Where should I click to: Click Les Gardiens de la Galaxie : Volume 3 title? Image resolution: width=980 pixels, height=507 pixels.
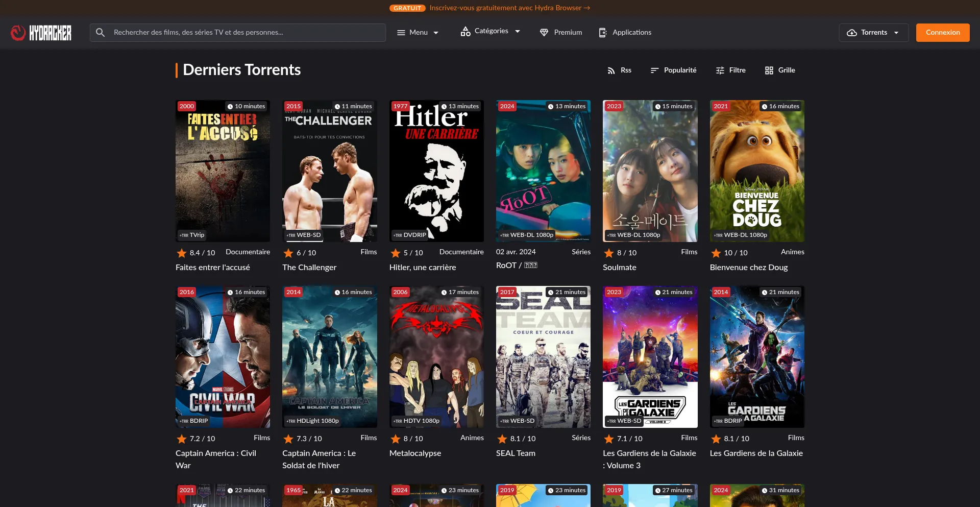tap(649, 460)
